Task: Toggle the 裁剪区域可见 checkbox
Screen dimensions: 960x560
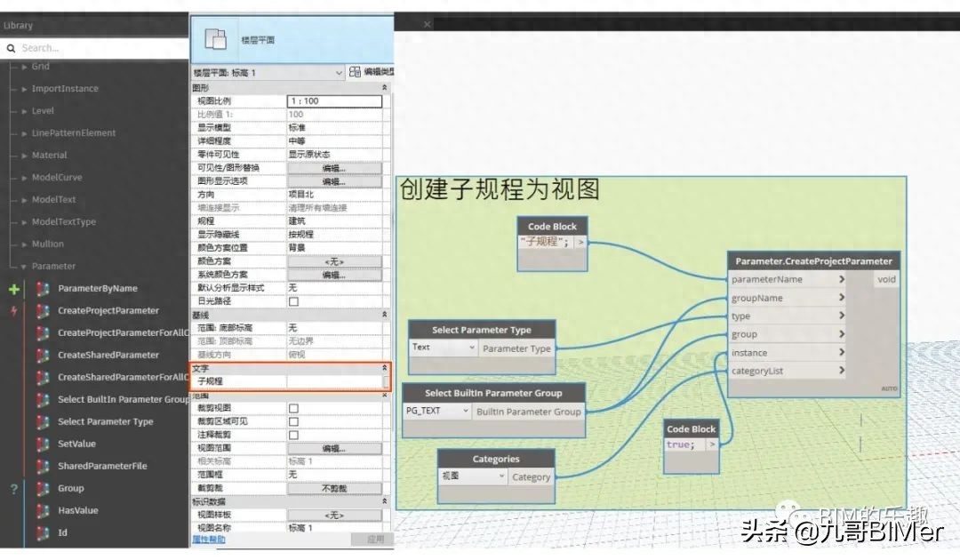Action: pyautogui.click(x=294, y=421)
